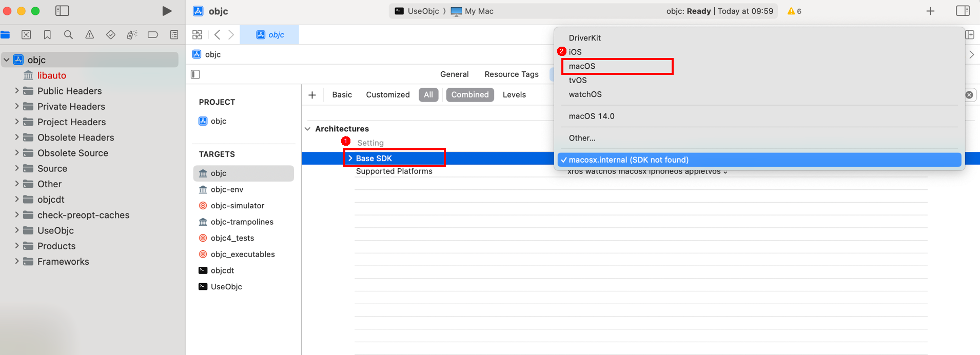Click the 6 warnings indicator
Viewport: 980px width, 355px height.
coord(794,11)
